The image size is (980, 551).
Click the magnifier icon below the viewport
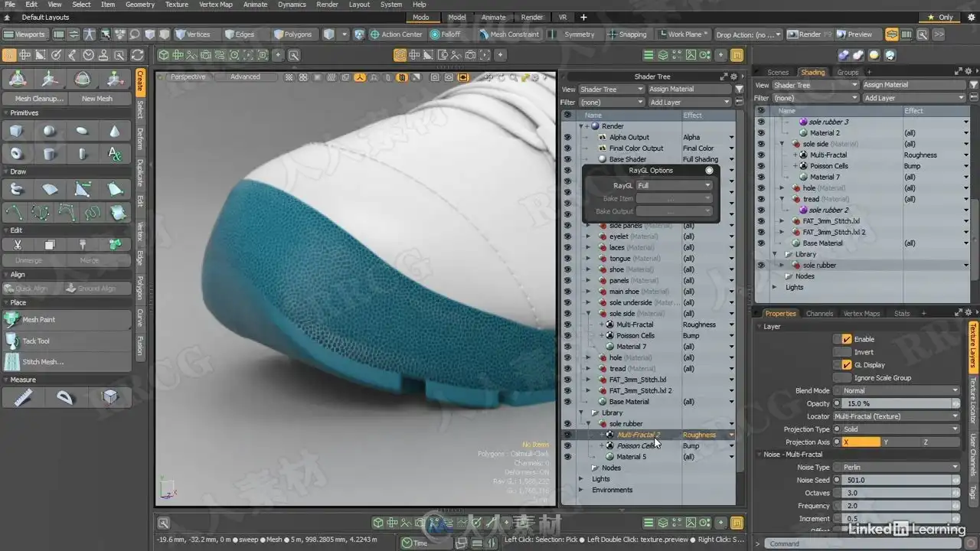point(163,523)
